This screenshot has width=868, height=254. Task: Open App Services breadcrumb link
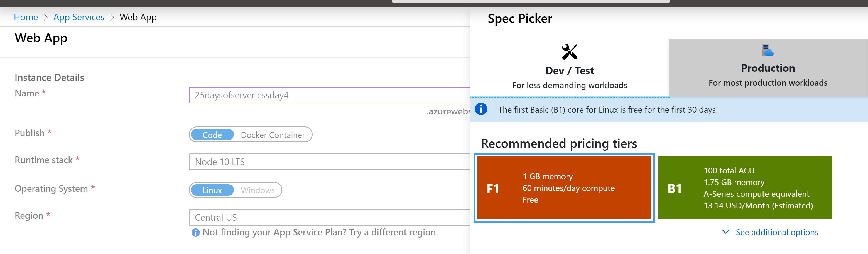[x=79, y=17]
